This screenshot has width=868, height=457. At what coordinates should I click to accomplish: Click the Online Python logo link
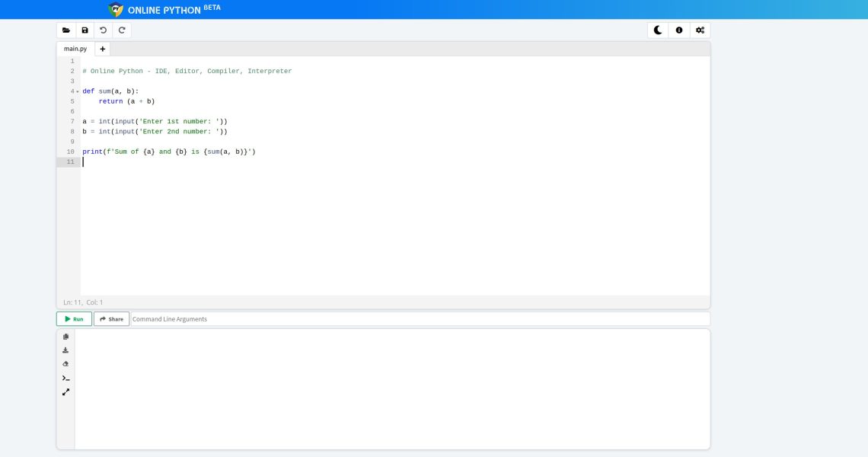164,10
